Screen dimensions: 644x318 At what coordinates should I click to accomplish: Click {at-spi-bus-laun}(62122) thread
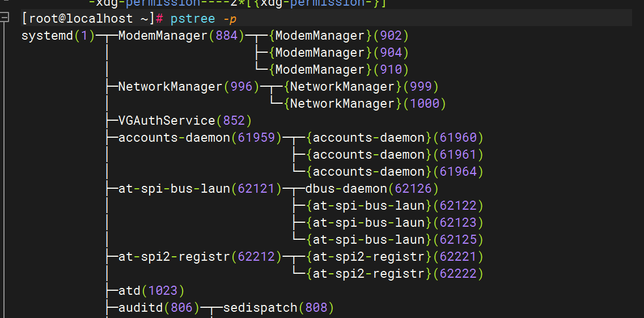(395, 206)
